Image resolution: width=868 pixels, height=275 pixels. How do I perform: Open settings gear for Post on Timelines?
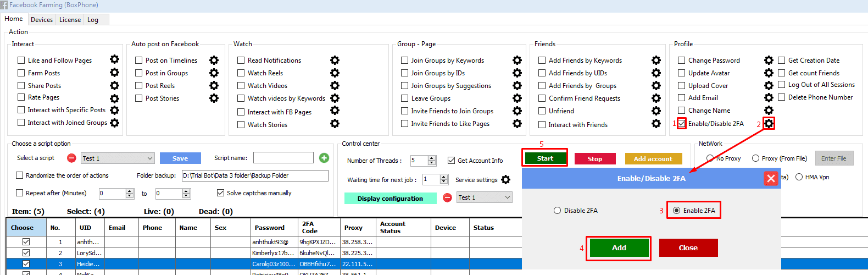coord(214,60)
